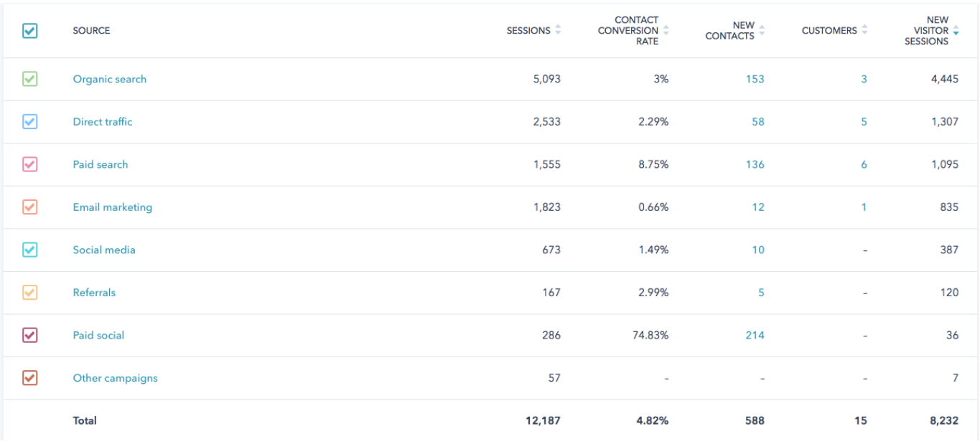Click the Customers column sort arrows
The image size is (980, 444).
(x=864, y=31)
